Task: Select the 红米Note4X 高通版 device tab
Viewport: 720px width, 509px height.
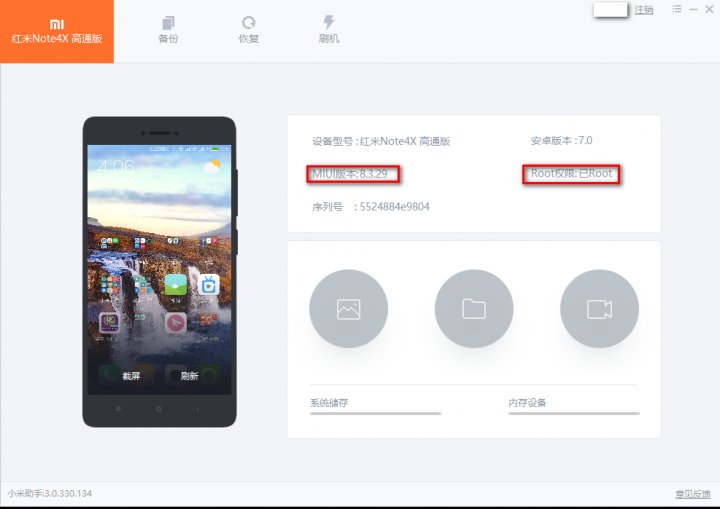Action: coord(57,31)
